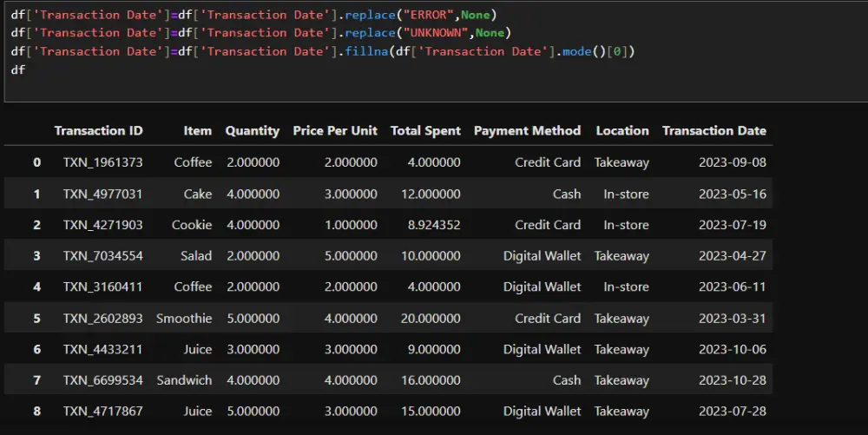Screen dimensions: 868x435
Task: Click the "ERROR" string in code
Action: [429, 15]
